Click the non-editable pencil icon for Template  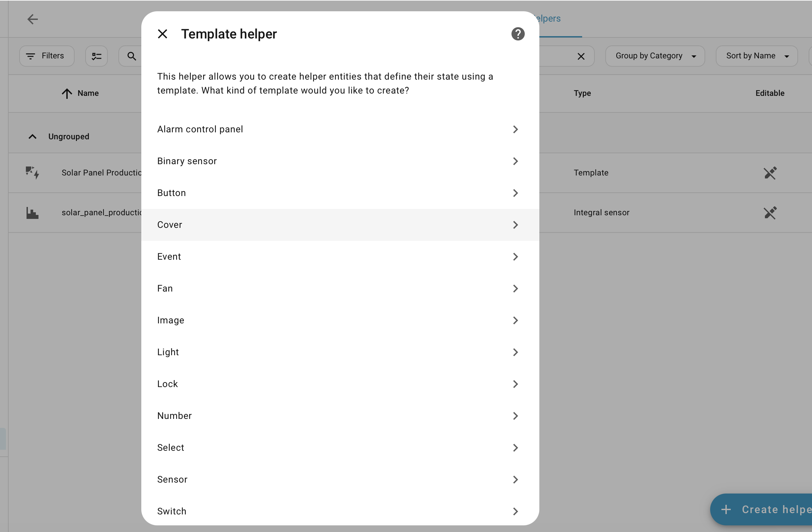[x=770, y=173]
